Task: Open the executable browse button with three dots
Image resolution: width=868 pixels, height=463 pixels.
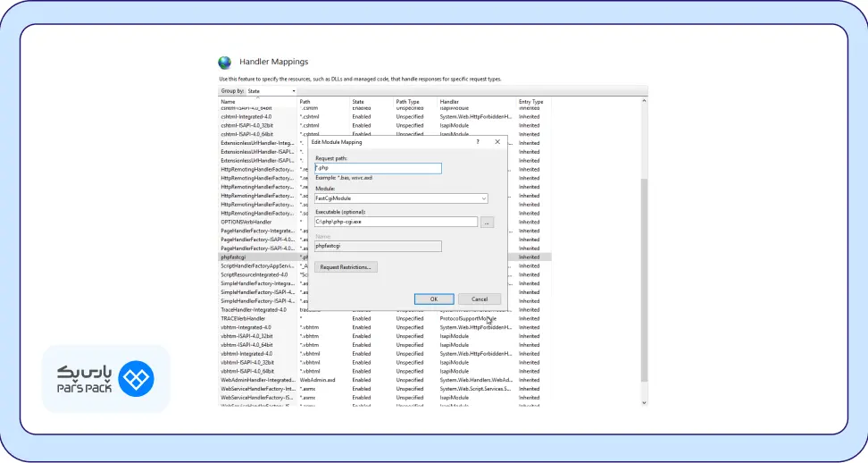Action: pyautogui.click(x=487, y=222)
